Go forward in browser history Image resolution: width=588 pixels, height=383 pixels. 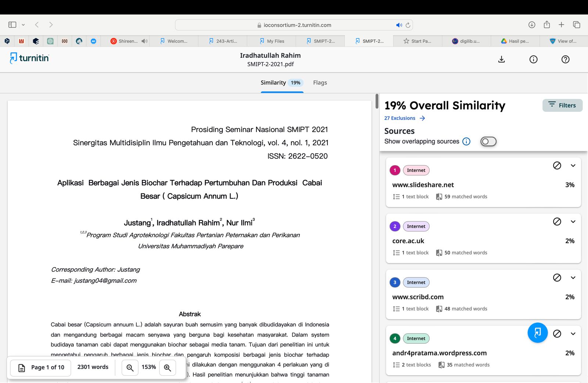click(x=51, y=25)
